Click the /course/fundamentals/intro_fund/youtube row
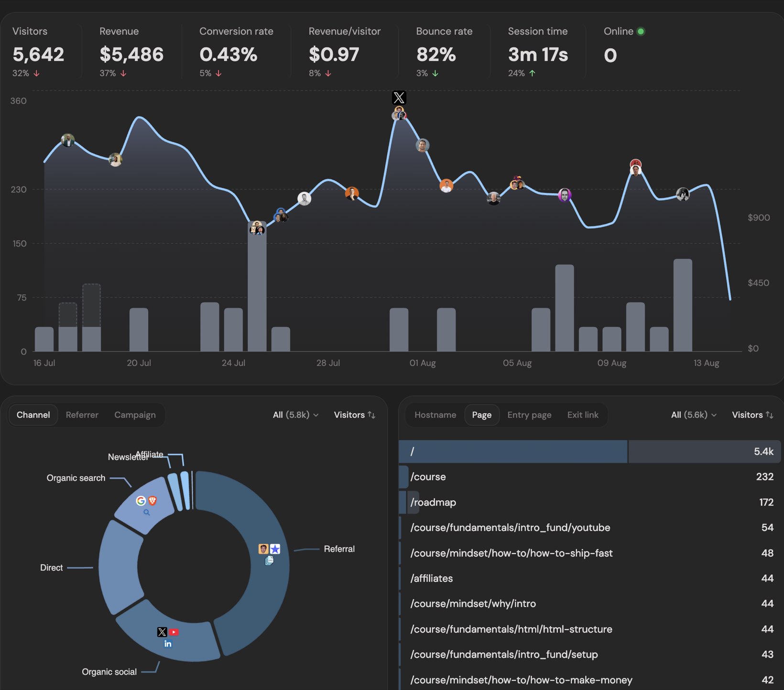This screenshot has height=690, width=784. pyautogui.click(x=589, y=528)
